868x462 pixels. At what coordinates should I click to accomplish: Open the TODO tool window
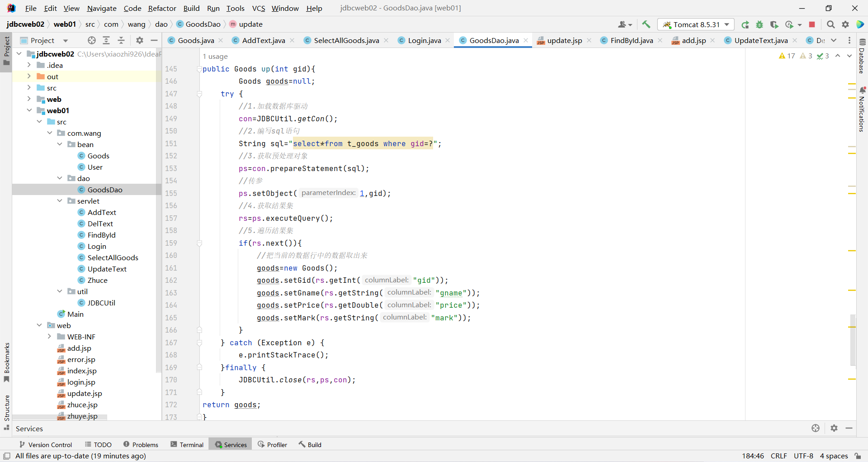pos(98,445)
